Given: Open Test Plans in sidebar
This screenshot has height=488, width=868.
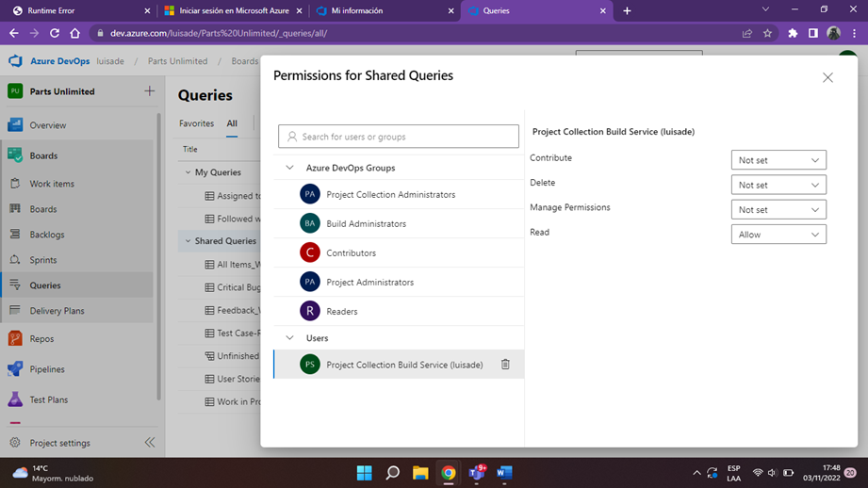Looking at the screenshot, I should (x=49, y=399).
